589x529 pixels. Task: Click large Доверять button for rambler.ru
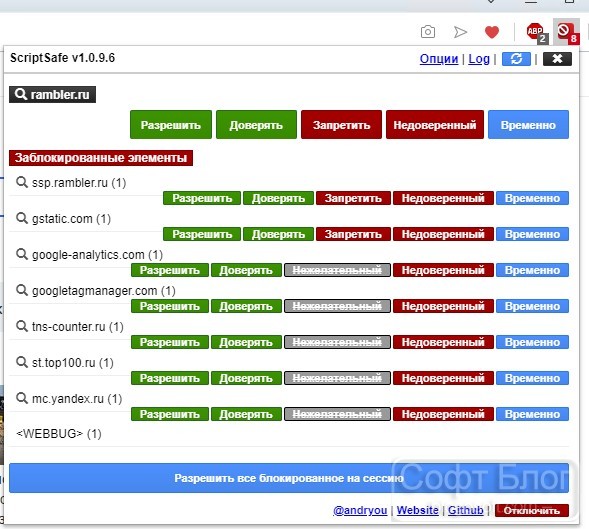coord(256,125)
